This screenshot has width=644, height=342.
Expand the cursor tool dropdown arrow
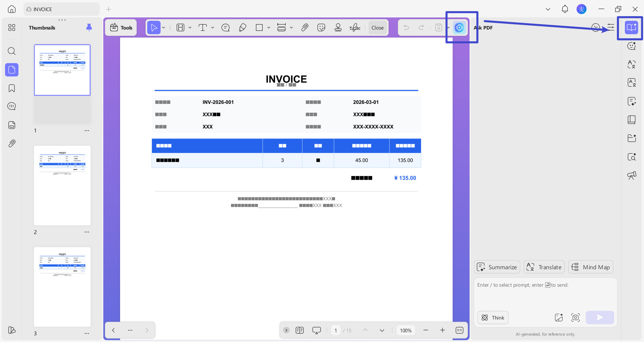click(x=164, y=27)
